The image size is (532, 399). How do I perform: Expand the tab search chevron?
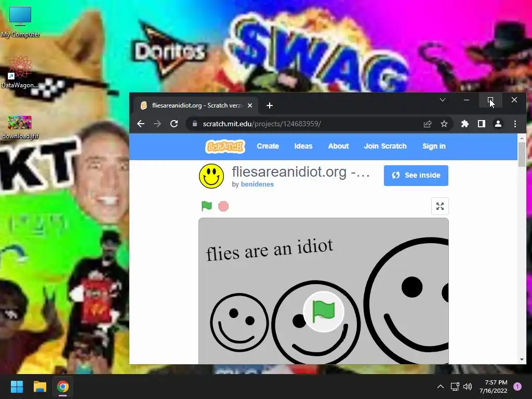(443, 100)
